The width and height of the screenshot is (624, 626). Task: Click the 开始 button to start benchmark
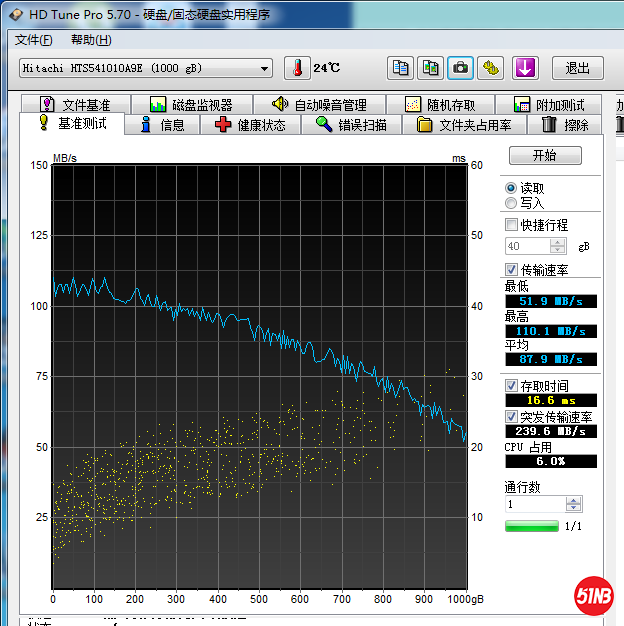tap(544, 156)
